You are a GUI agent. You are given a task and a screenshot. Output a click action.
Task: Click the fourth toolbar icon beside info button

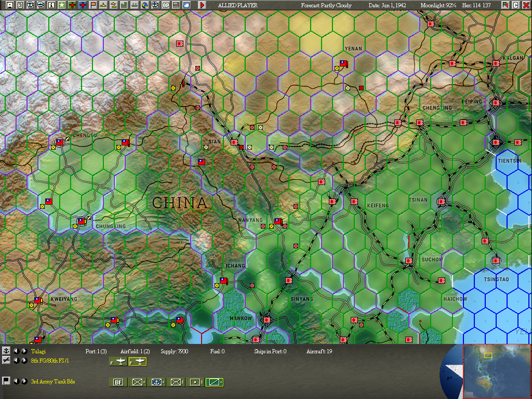point(41,5)
